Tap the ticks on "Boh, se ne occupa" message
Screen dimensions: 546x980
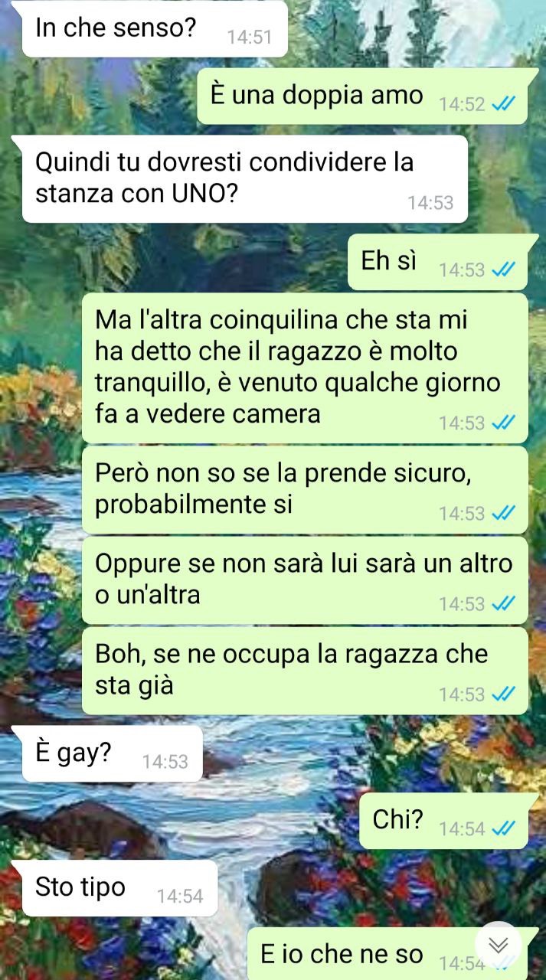tap(503, 694)
